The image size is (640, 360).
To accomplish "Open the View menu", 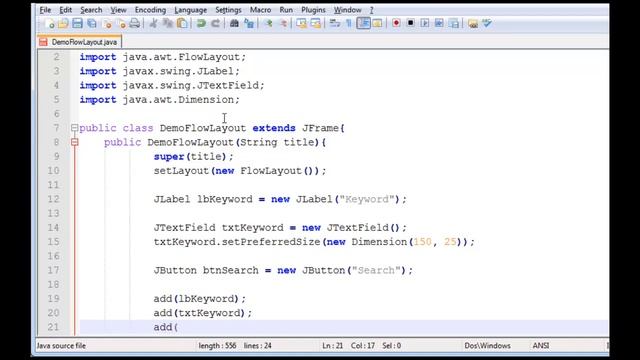I will (118, 10).
